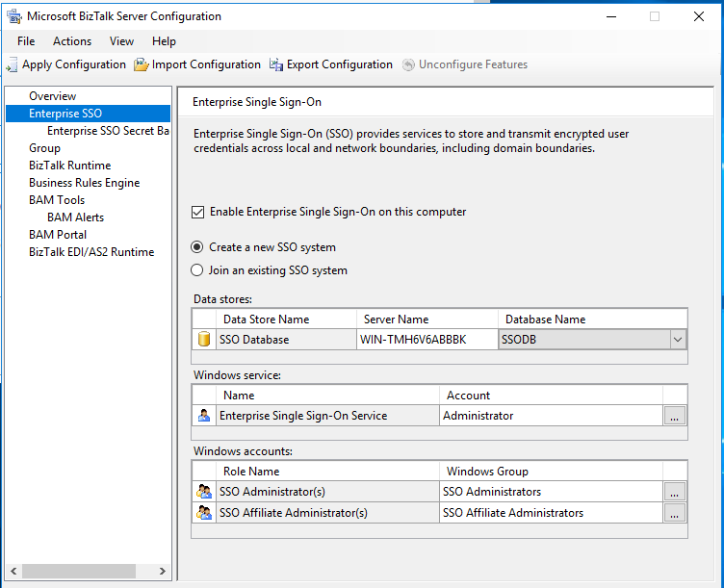This screenshot has width=724, height=588.
Task: Open the Actions menu
Action: click(x=72, y=41)
